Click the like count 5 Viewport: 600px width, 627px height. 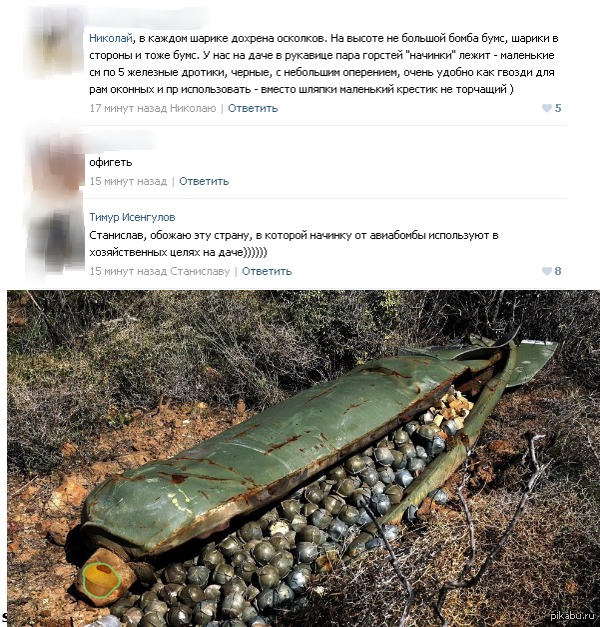(558, 108)
